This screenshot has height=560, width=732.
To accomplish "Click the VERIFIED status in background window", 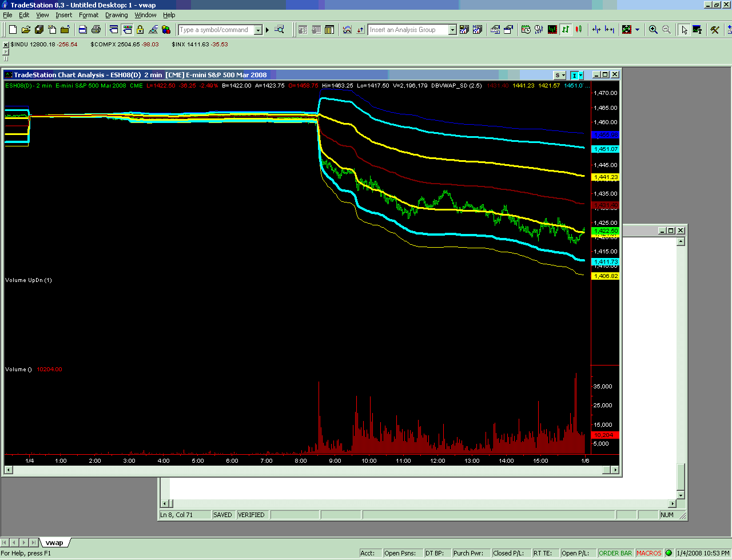I will click(251, 515).
